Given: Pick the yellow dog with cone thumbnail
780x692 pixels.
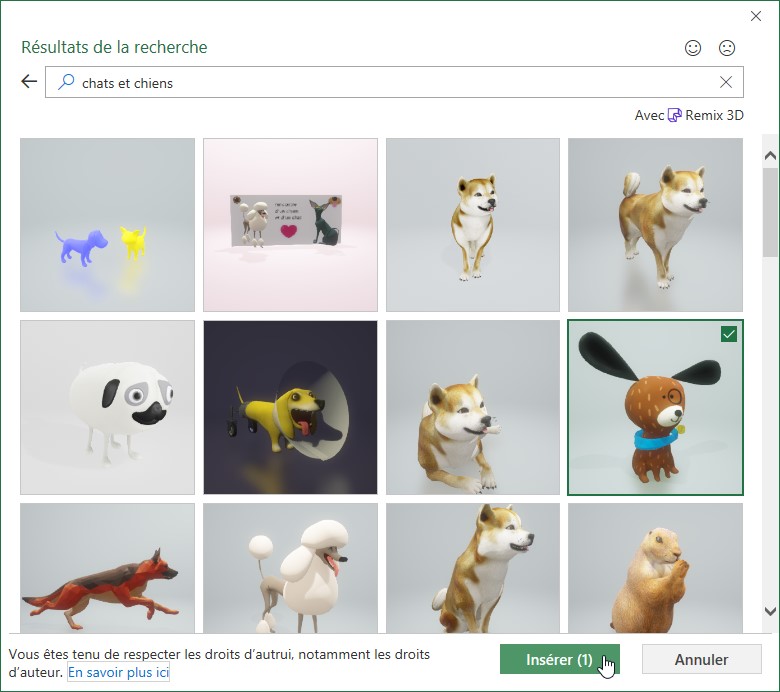Looking at the screenshot, I should 290,407.
